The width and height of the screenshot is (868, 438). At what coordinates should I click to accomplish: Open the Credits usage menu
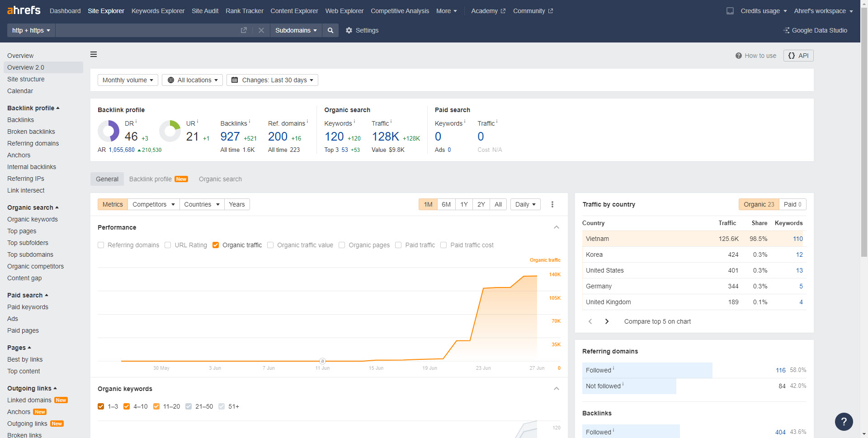pyautogui.click(x=764, y=11)
